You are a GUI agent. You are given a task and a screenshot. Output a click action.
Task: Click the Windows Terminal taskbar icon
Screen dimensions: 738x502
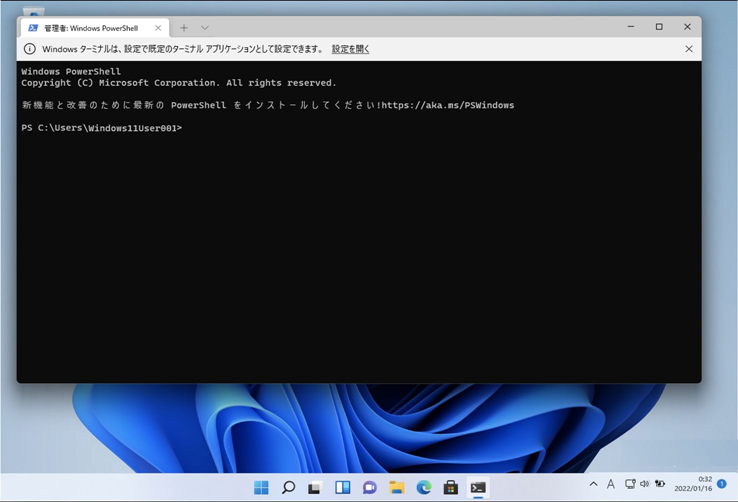[478, 487]
